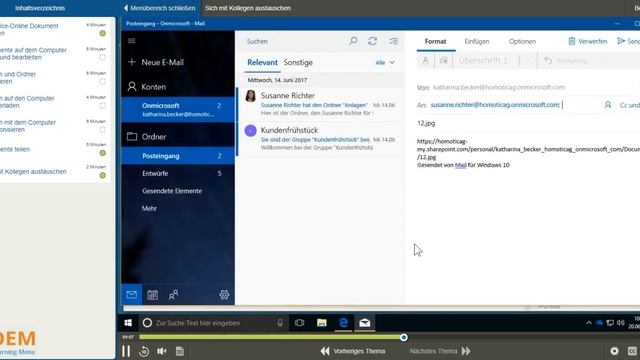Toggle checkbox for 'mit dem Computer' topic
This screenshot has height=360, width=640.
pos(102,129)
